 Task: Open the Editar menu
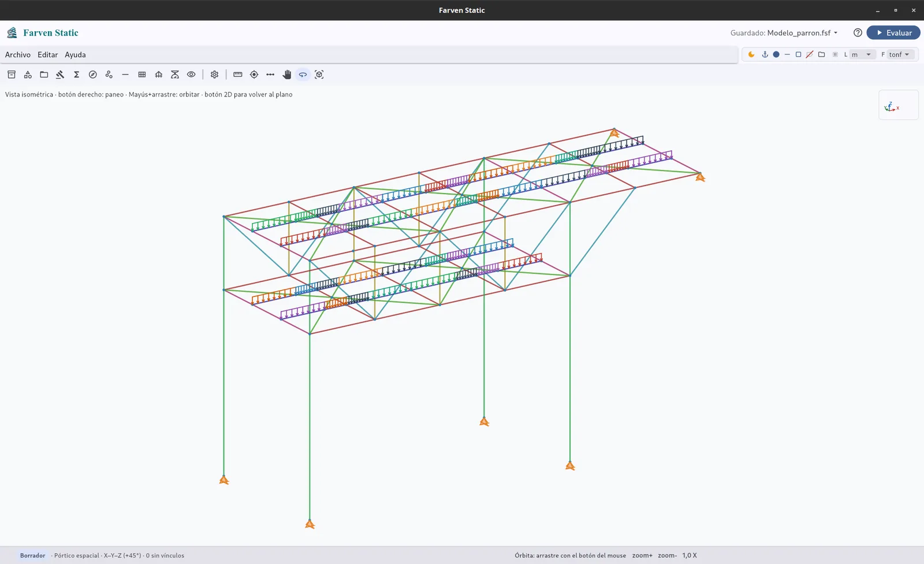48,55
